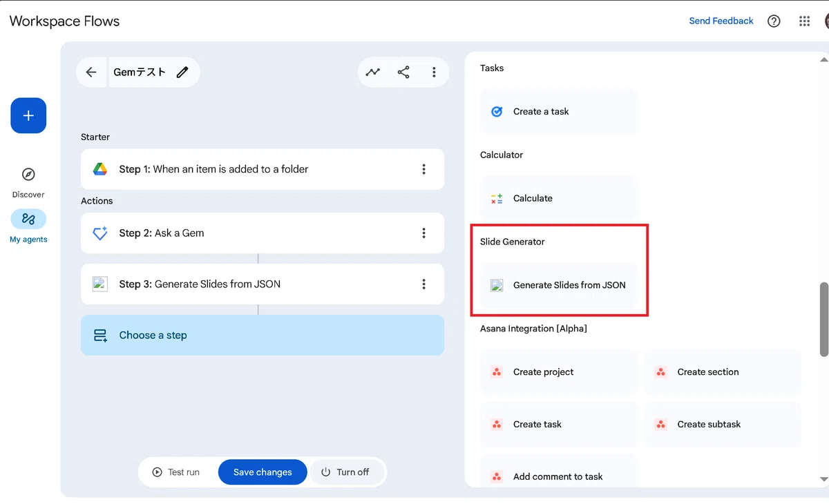Open Discover compass icon
The image size is (829, 504).
[x=28, y=174]
